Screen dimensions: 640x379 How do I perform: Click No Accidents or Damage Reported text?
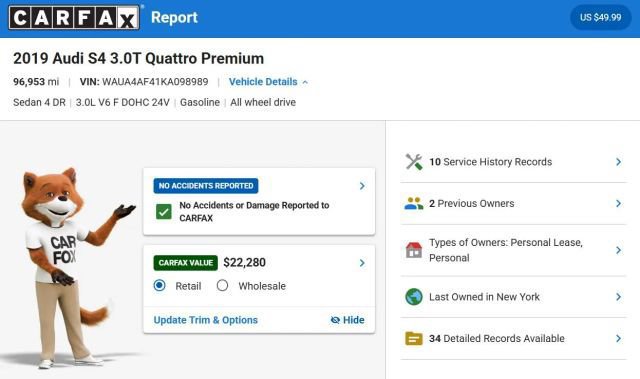(x=254, y=212)
